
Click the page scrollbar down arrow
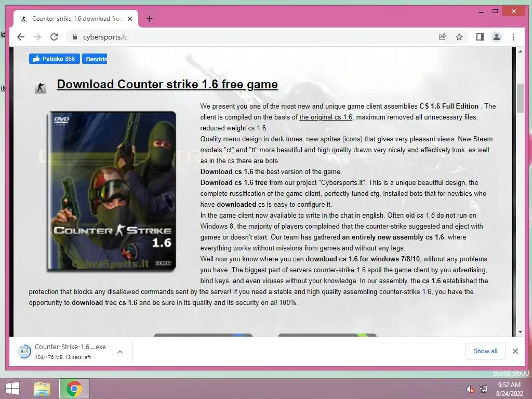[520, 332]
